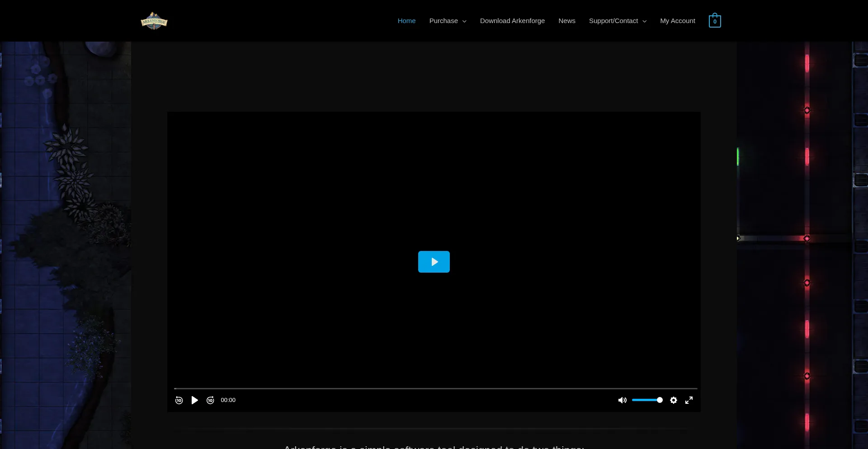
Task: Skip forward 10 seconds
Action: pos(210,400)
